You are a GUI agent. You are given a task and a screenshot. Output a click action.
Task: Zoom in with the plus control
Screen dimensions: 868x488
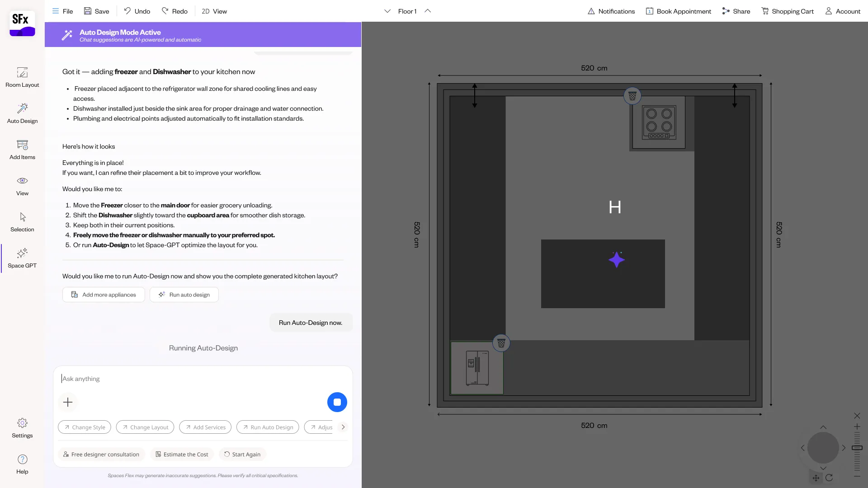(857, 427)
